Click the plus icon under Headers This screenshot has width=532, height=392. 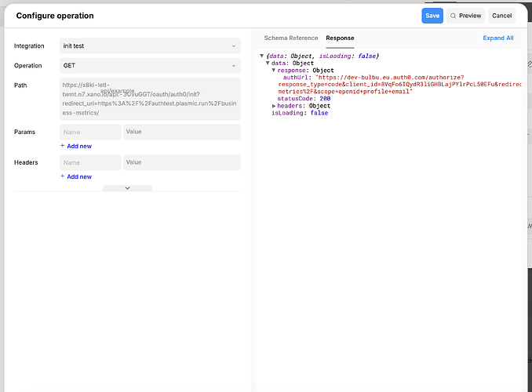[x=63, y=176]
